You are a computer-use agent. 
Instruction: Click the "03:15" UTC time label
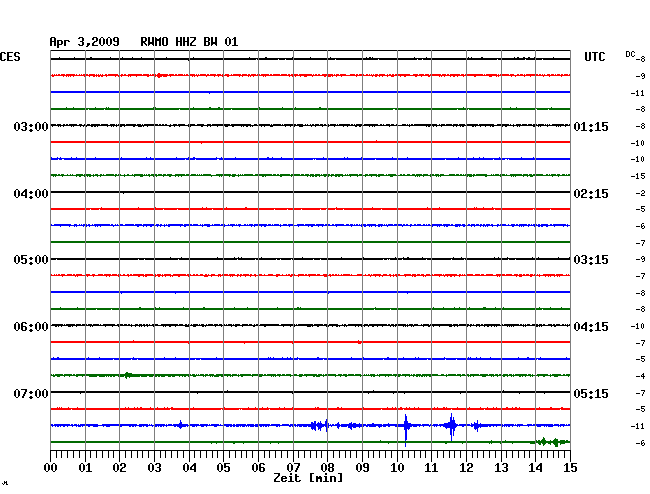point(591,260)
